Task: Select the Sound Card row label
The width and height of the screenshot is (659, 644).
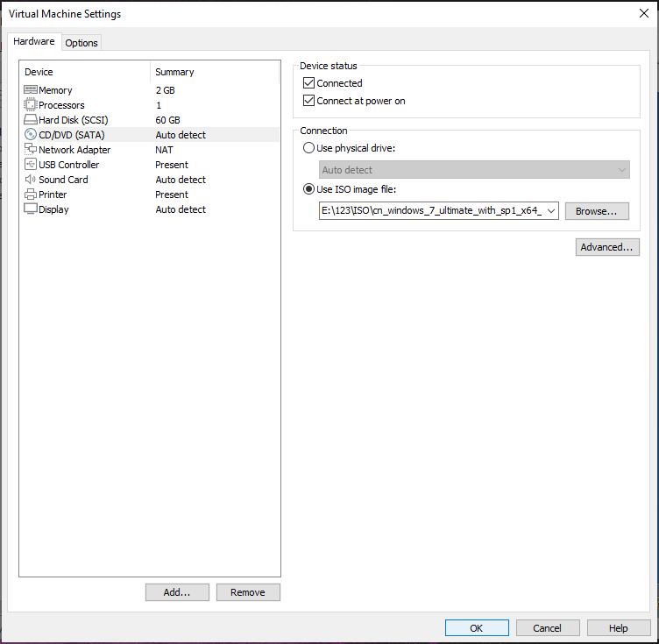Action: [63, 180]
